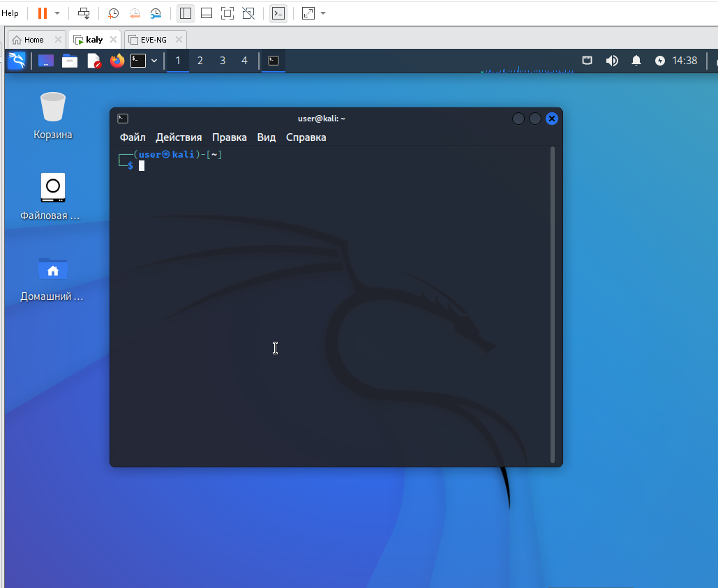Click the user@kali terminal title
This screenshot has height=588, width=718.
click(x=322, y=119)
